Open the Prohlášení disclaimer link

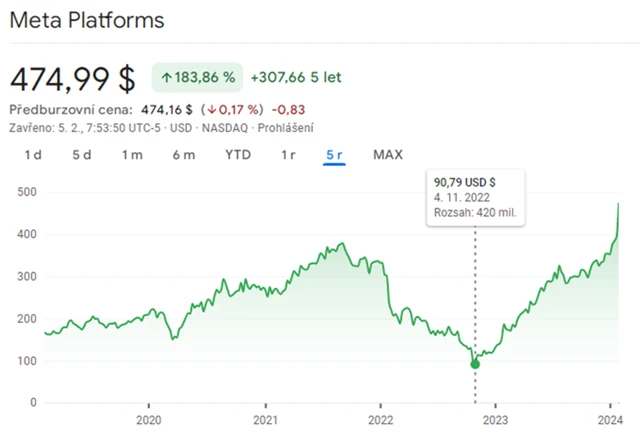point(288,127)
